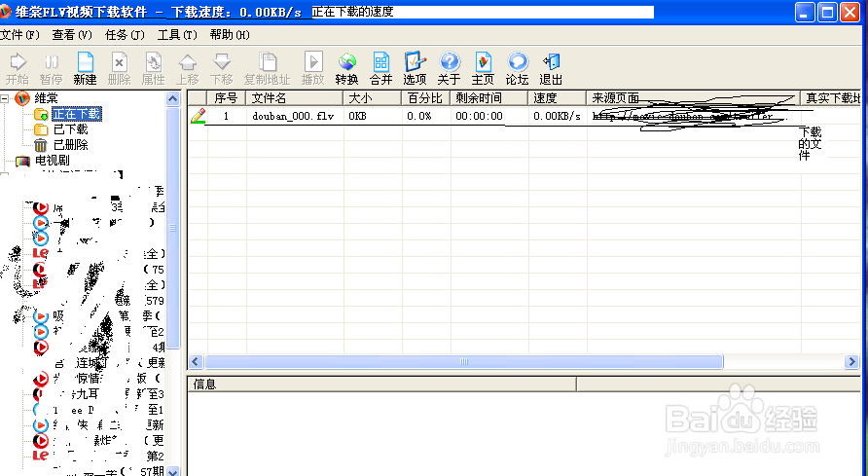868x476 pixels.
Task: Click the 00:00:00 remaining time cell
Action: pyautogui.click(x=479, y=116)
